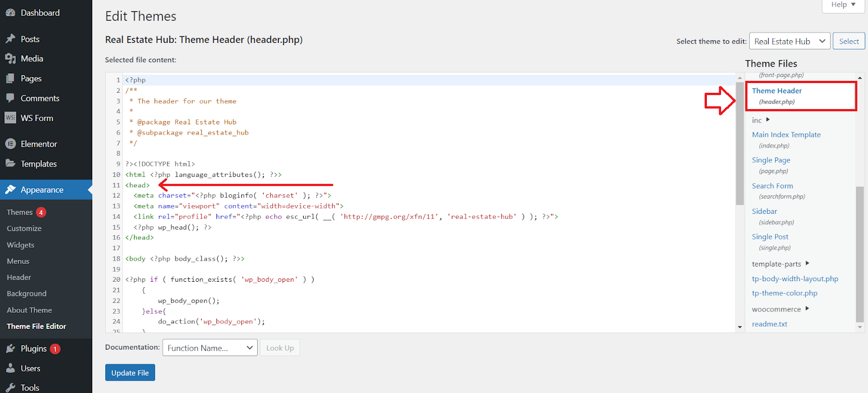The image size is (868, 393).
Task: Click the Templates folder icon
Action: tap(10, 163)
